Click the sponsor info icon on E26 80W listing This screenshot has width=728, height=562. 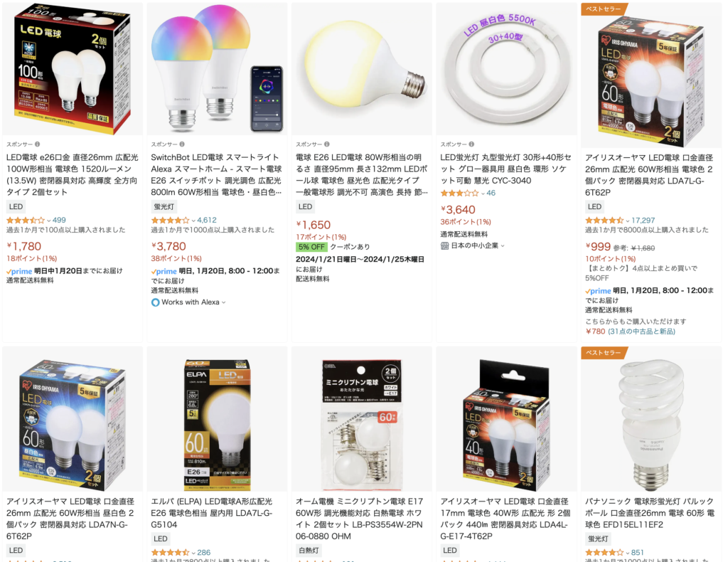pos(327,144)
